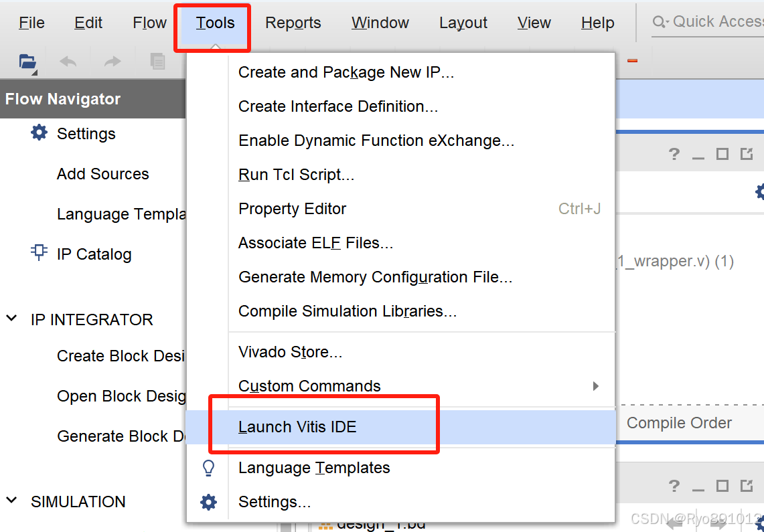
Task: Collapse the IP INTEGRATOR section chevron
Action: point(11,319)
